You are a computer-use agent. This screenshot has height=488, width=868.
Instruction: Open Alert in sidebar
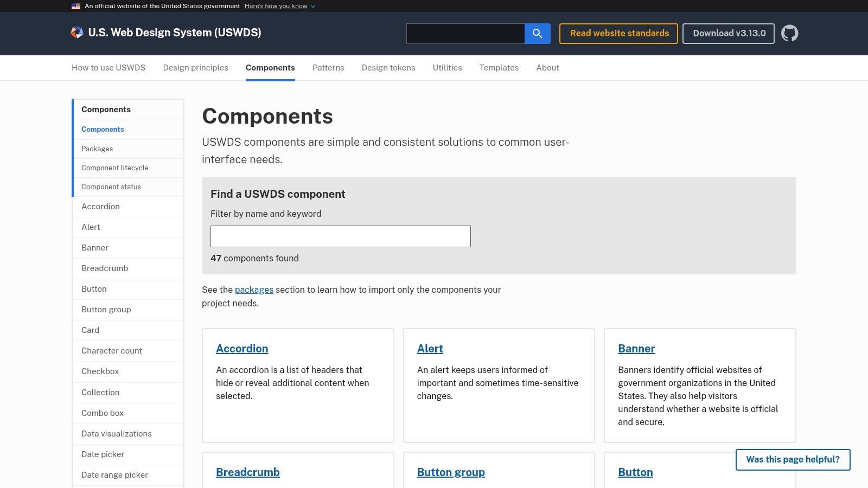(128, 227)
